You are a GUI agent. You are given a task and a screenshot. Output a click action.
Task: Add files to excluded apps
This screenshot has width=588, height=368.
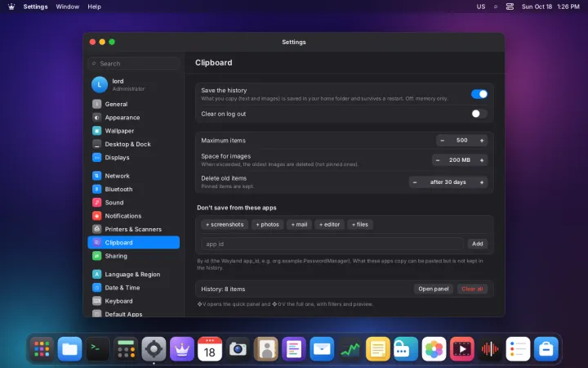click(x=360, y=225)
